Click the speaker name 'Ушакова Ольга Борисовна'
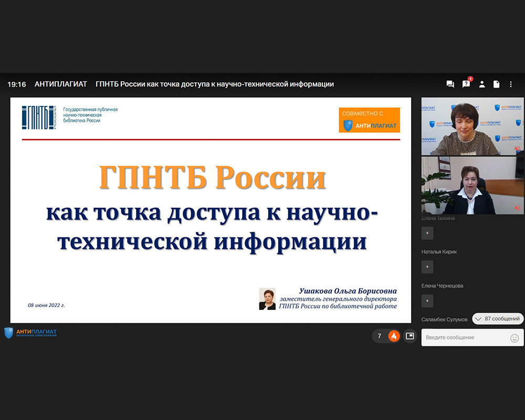The height and width of the screenshot is (420, 525). [x=348, y=291]
